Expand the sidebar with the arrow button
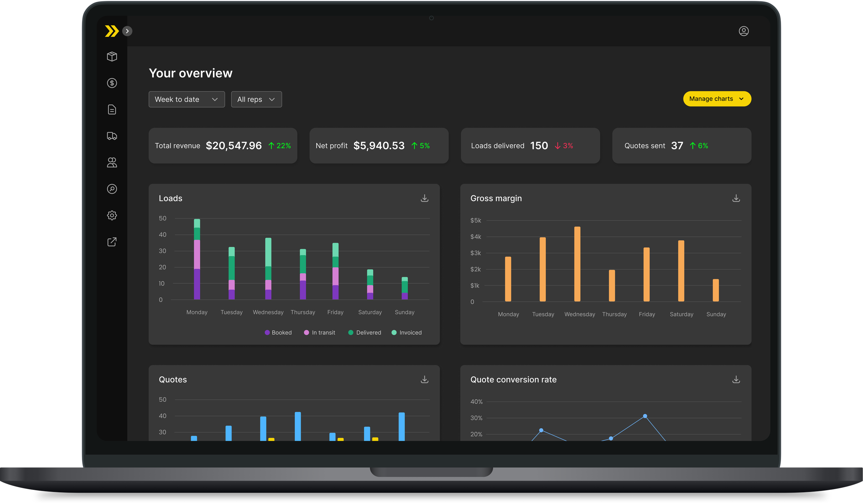 coord(127,31)
